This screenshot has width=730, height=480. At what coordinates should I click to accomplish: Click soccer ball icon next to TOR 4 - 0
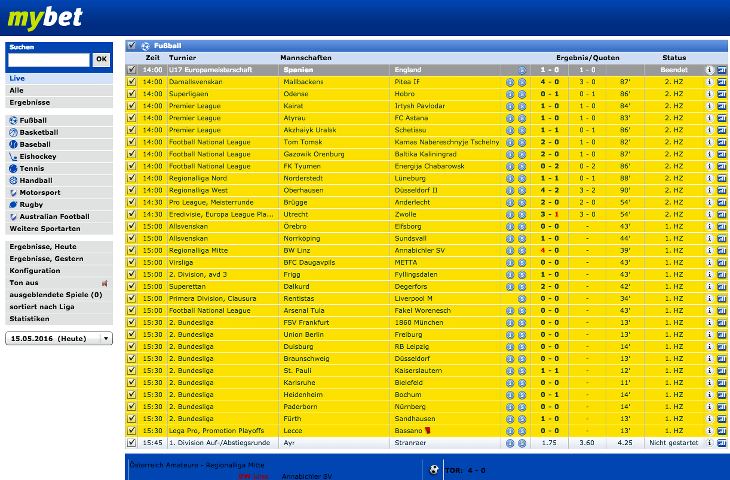point(434,470)
